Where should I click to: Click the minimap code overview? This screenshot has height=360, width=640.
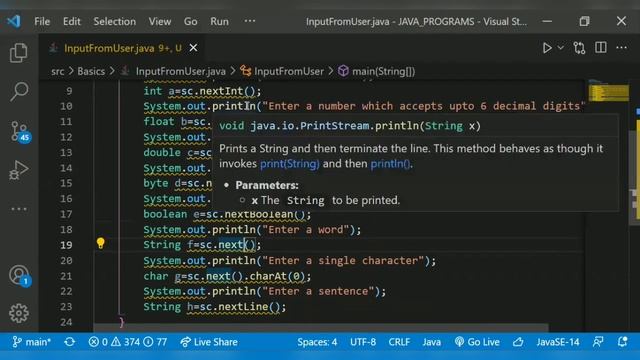click(x=608, y=92)
